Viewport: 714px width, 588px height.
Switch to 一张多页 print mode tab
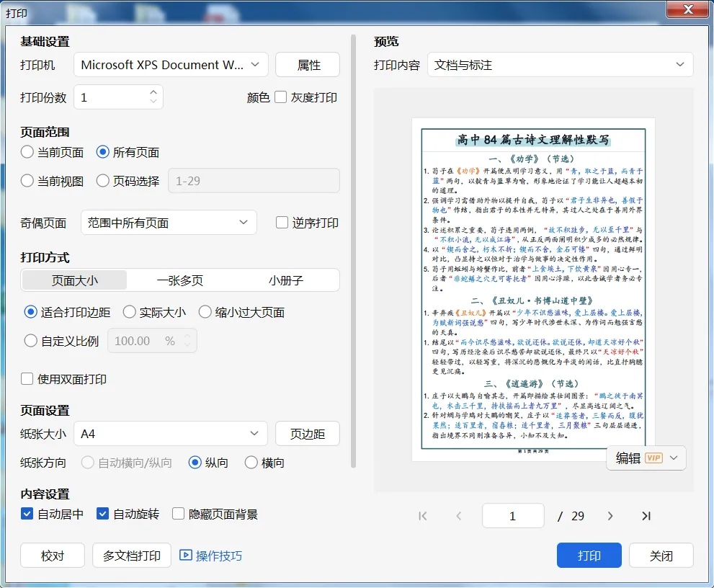tap(180, 280)
